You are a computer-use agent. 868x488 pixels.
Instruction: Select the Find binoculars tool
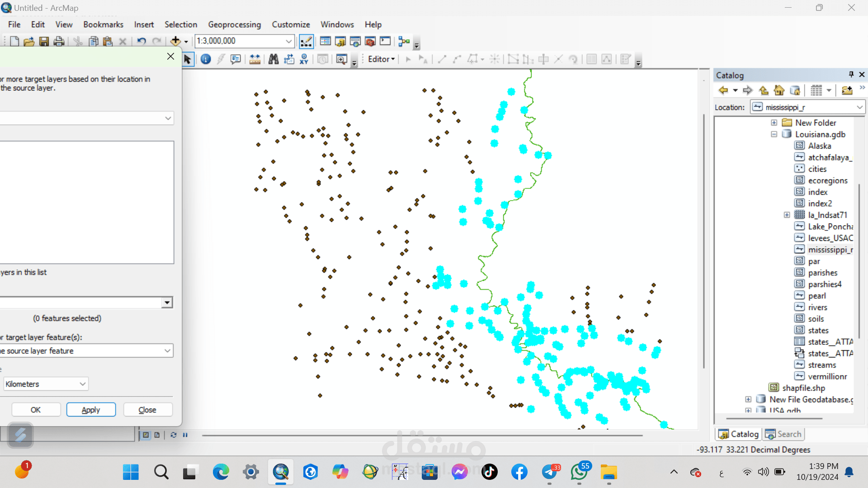click(x=273, y=59)
